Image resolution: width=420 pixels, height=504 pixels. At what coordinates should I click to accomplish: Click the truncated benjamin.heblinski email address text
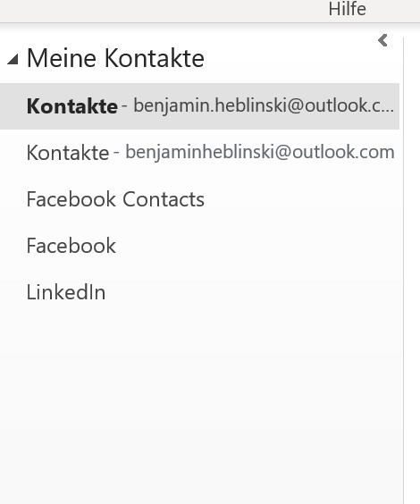(264, 105)
